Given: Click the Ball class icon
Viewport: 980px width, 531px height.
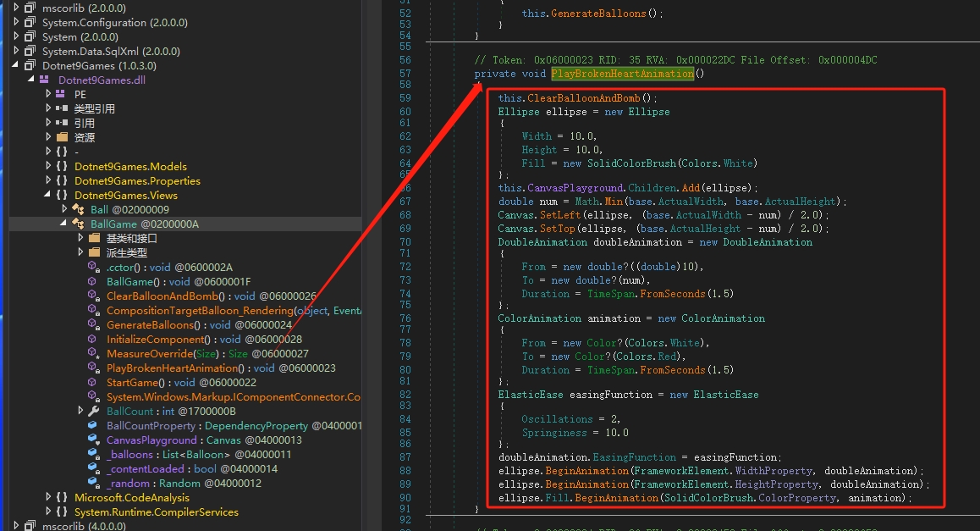Looking at the screenshot, I should 78,209.
